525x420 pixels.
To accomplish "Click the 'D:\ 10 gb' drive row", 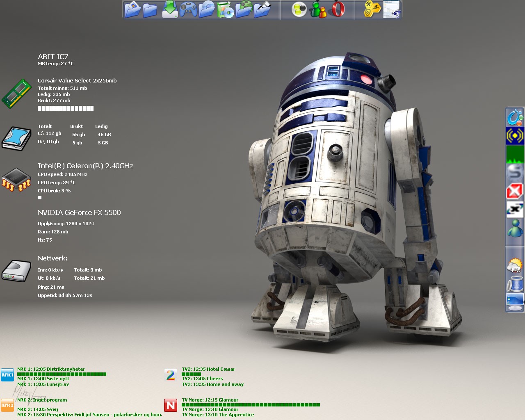I will coord(73,142).
